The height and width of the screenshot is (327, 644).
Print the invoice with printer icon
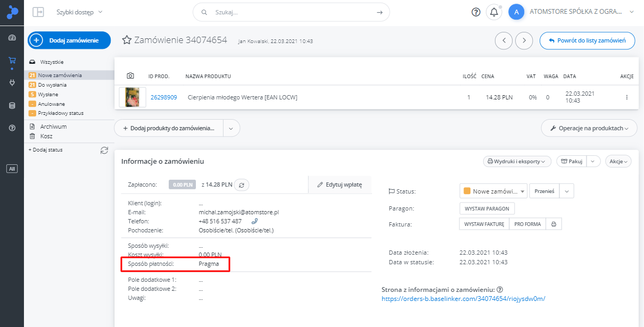pos(554,224)
